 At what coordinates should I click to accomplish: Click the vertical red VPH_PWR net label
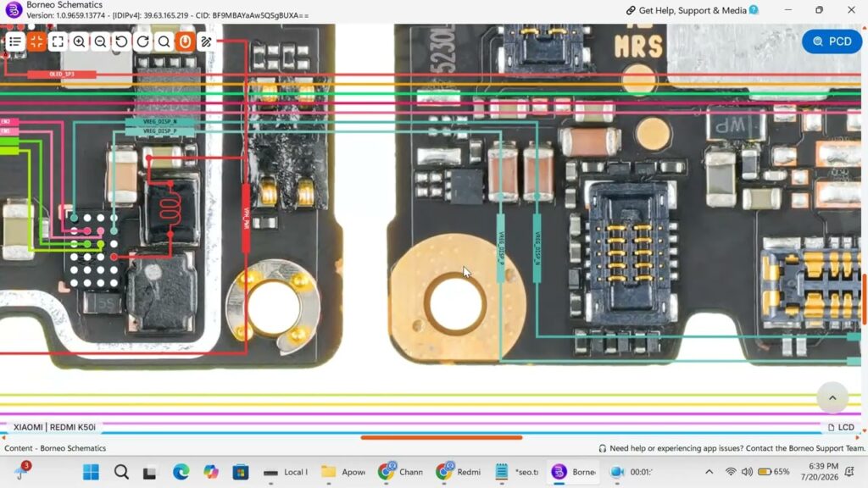coord(246,218)
